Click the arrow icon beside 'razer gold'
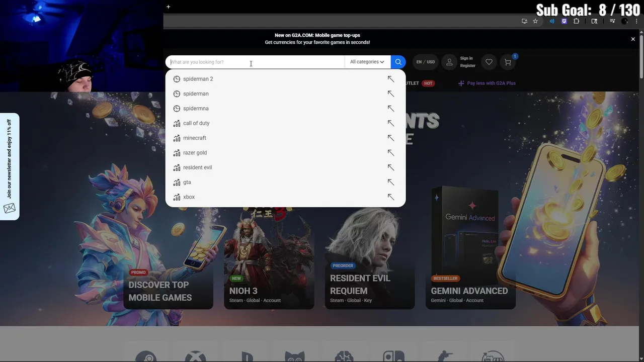The image size is (644, 362). point(390,153)
